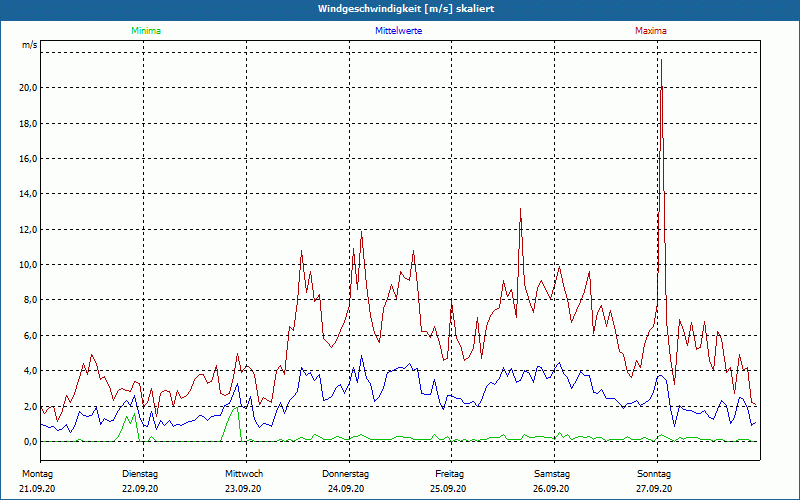The width and height of the screenshot is (800, 500).
Task: Click the m/s axis unit label
Action: click(30, 45)
